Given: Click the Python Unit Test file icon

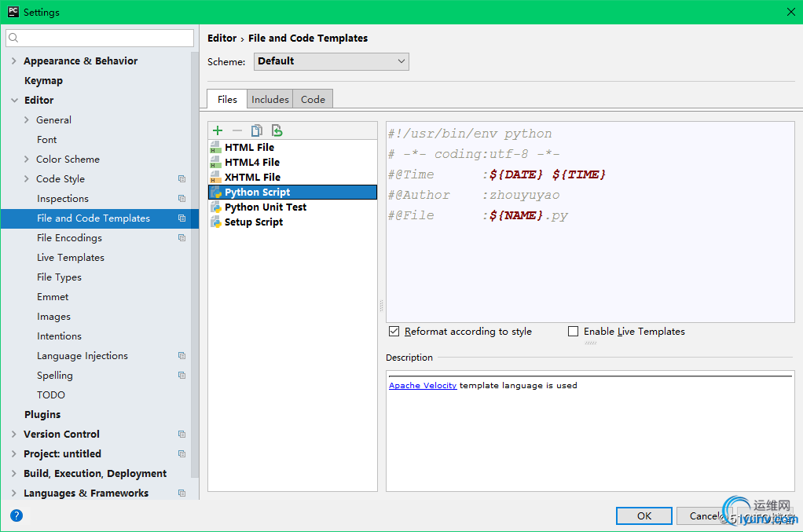Looking at the screenshot, I should [216, 207].
